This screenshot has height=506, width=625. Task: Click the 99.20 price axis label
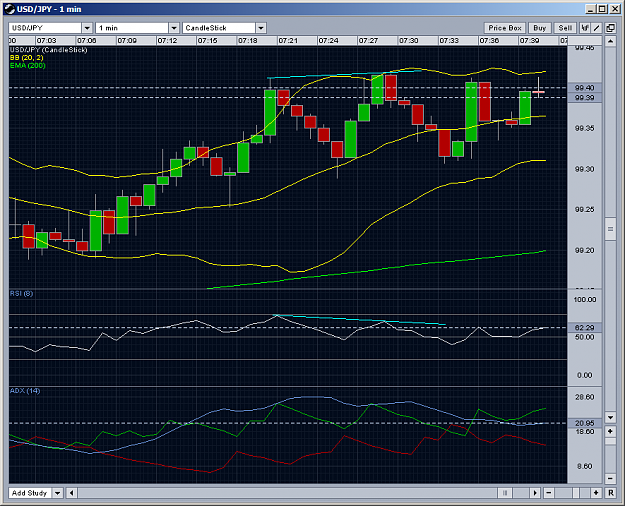pyautogui.click(x=585, y=250)
